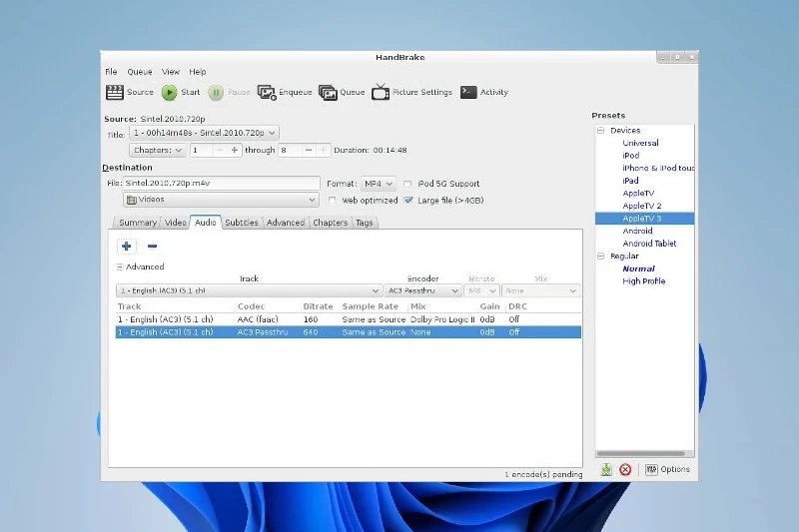Open the Help menu
This screenshot has width=799, height=532.
[x=198, y=72]
